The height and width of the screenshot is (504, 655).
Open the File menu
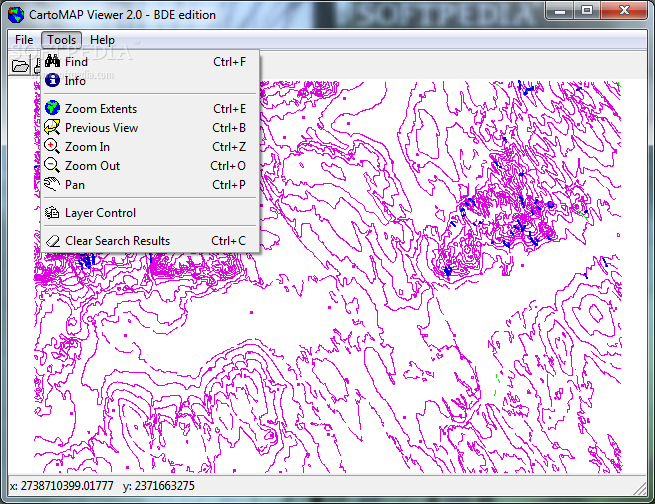(x=24, y=40)
